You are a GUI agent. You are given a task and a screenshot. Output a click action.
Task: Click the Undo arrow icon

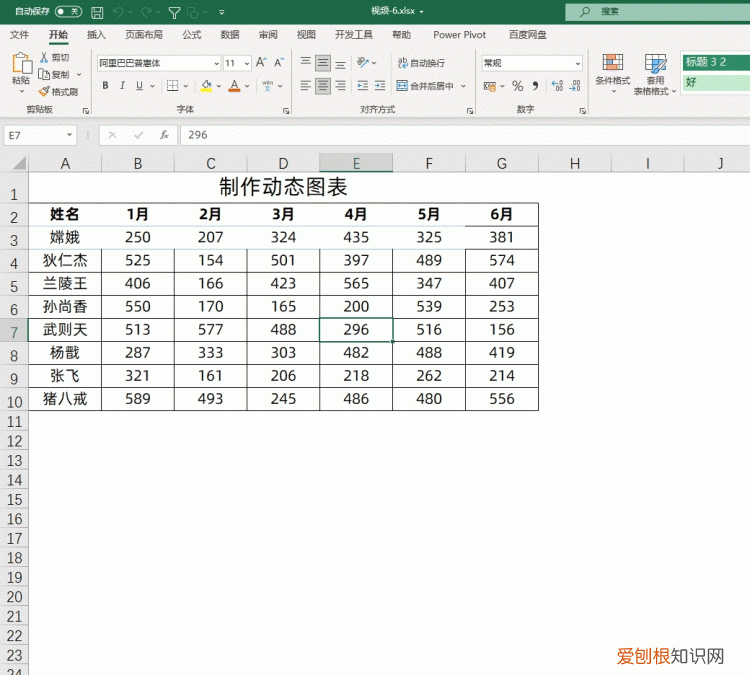119,12
